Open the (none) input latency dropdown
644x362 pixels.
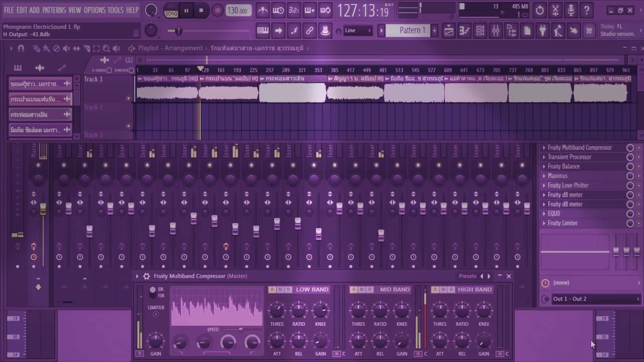[591, 283]
